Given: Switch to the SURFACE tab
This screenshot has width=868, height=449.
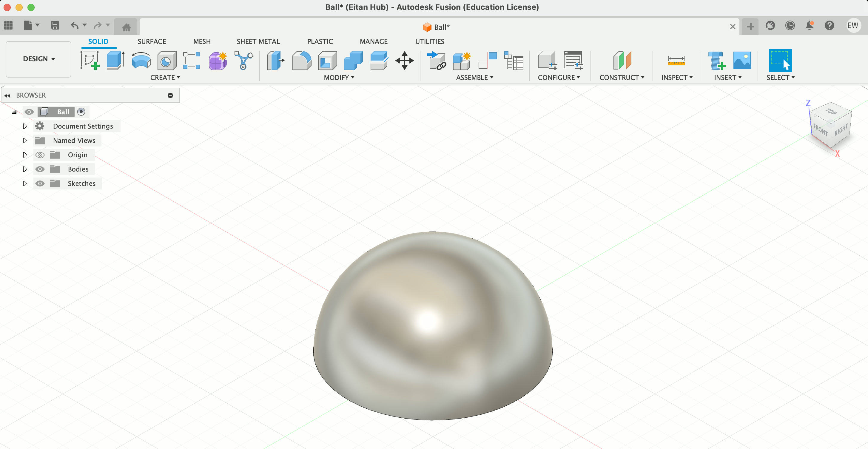Looking at the screenshot, I should 152,41.
